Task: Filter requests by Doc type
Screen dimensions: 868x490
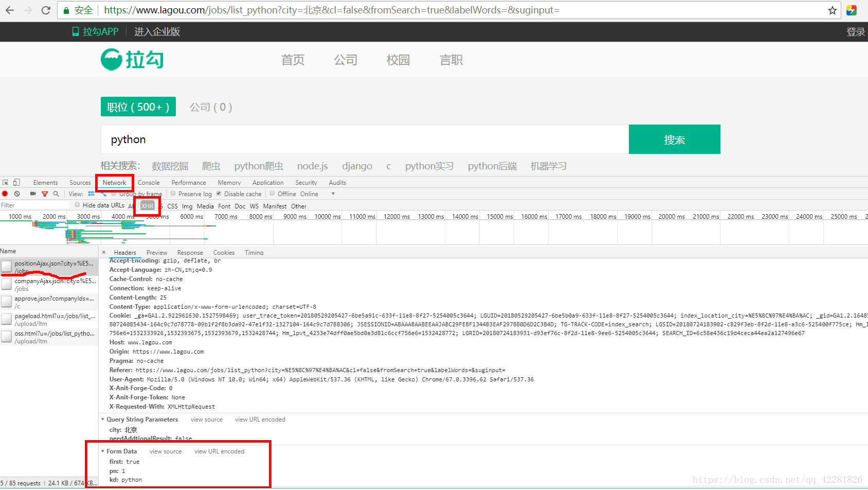Action: [x=240, y=206]
